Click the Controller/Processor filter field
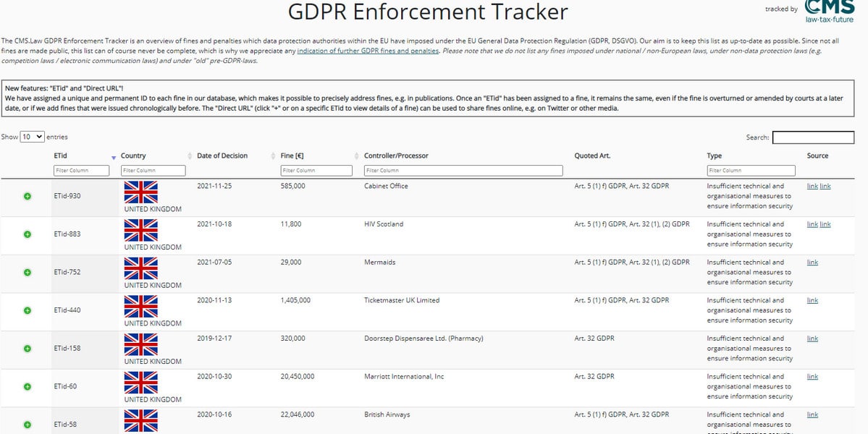 coord(463,170)
